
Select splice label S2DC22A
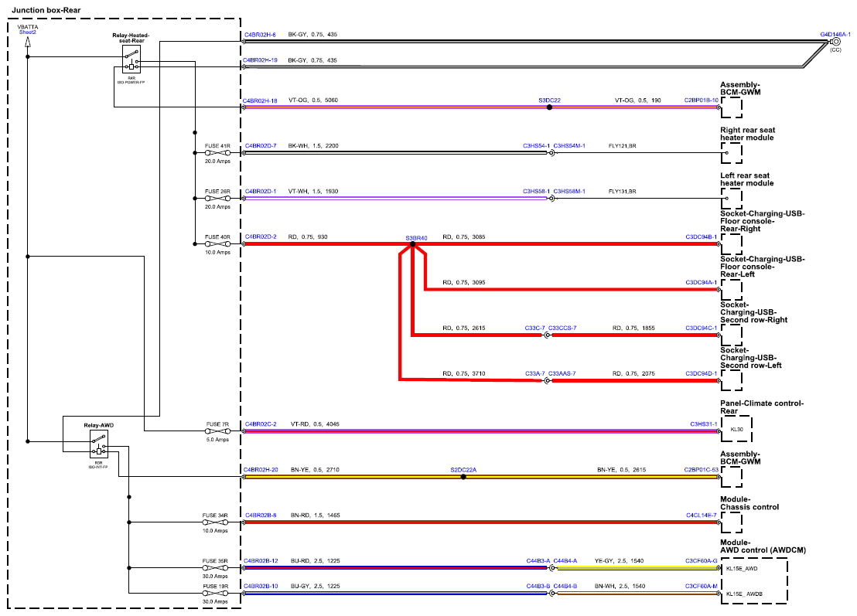tap(463, 470)
